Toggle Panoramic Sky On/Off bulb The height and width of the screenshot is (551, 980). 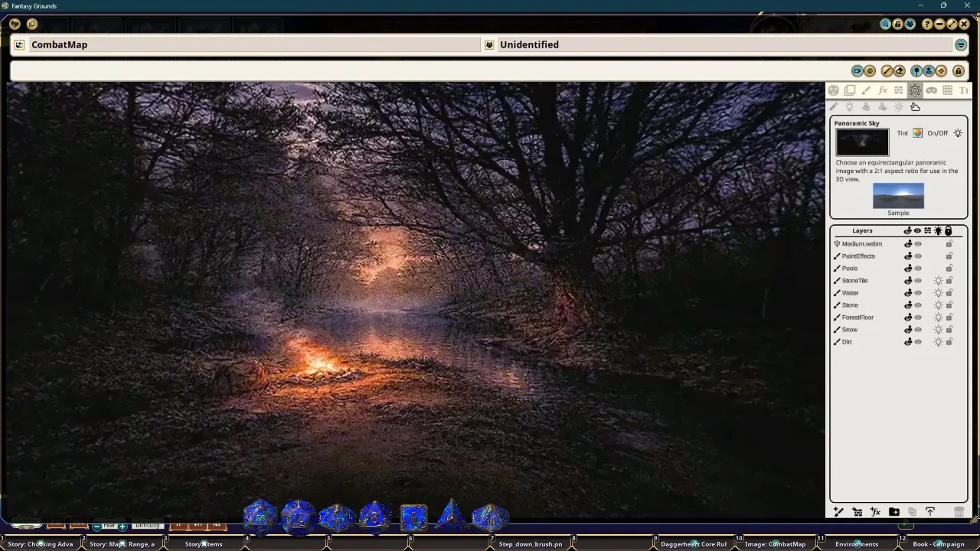coord(958,133)
